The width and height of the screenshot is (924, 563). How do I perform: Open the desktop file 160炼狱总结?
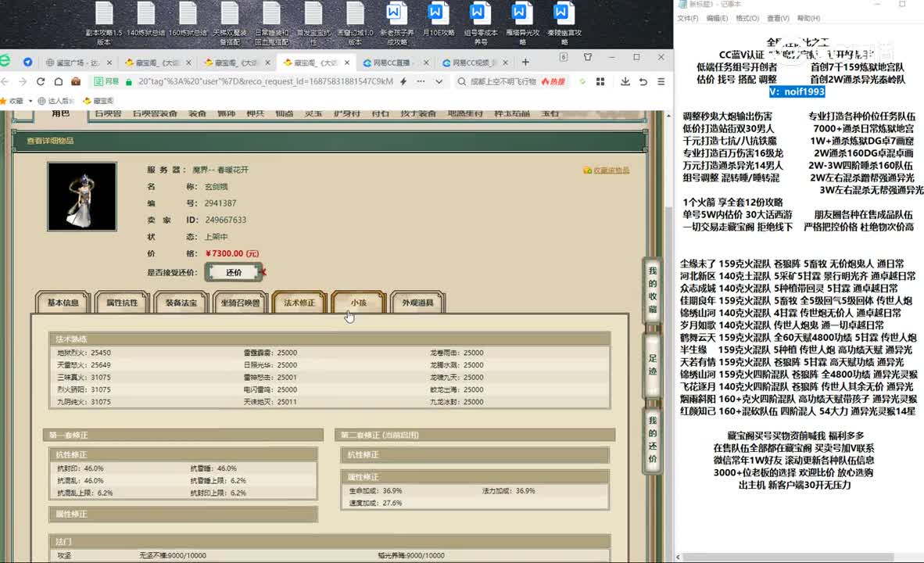(188, 20)
